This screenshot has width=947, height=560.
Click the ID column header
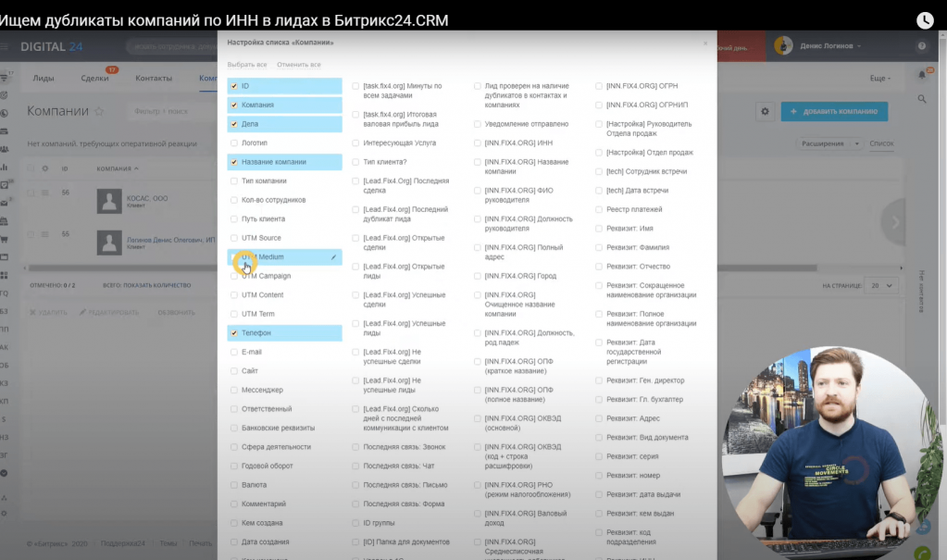click(x=65, y=168)
